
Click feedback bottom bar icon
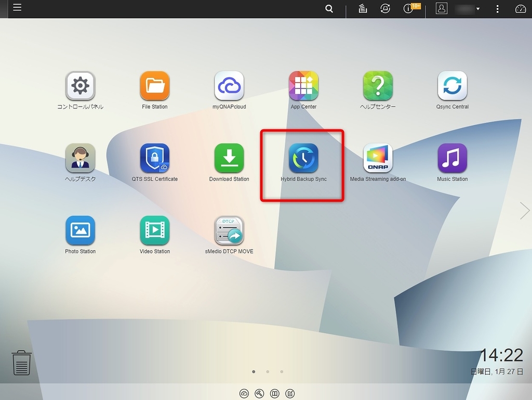point(290,394)
